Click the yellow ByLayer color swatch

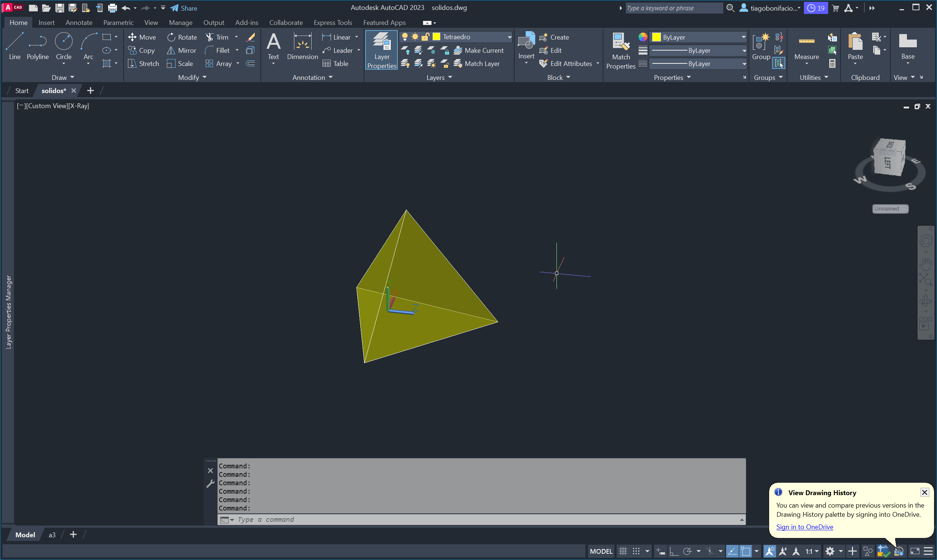656,37
